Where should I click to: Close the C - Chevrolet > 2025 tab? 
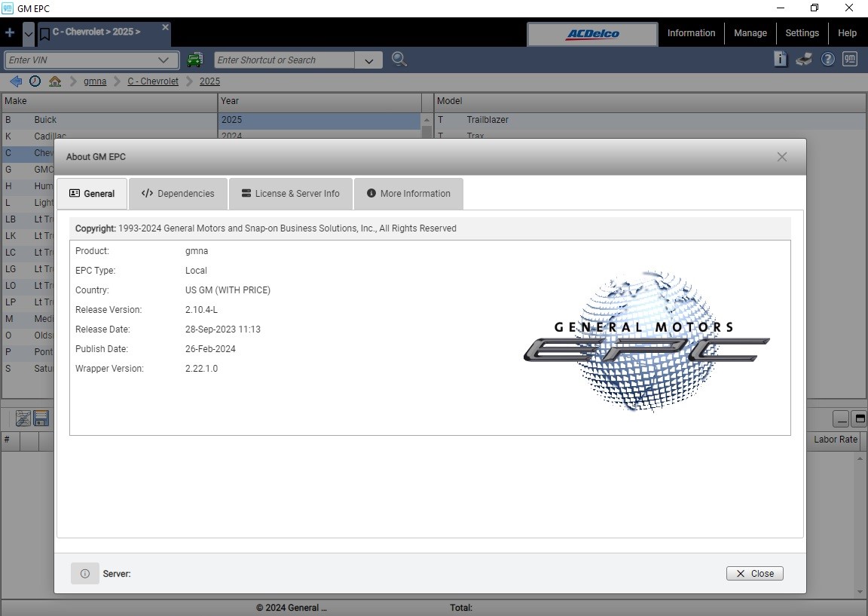pyautogui.click(x=165, y=27)
